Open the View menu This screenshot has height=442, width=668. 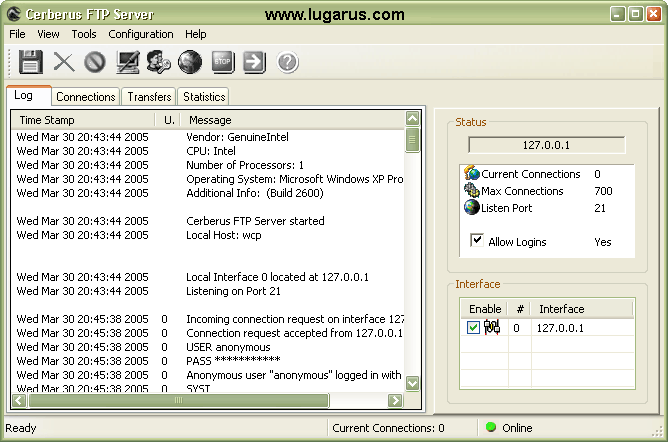coord(48,34)
